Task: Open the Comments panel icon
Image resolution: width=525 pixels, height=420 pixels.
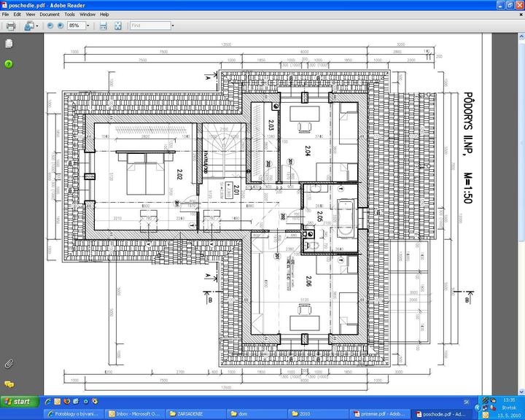Action: [x=9, y=384]
